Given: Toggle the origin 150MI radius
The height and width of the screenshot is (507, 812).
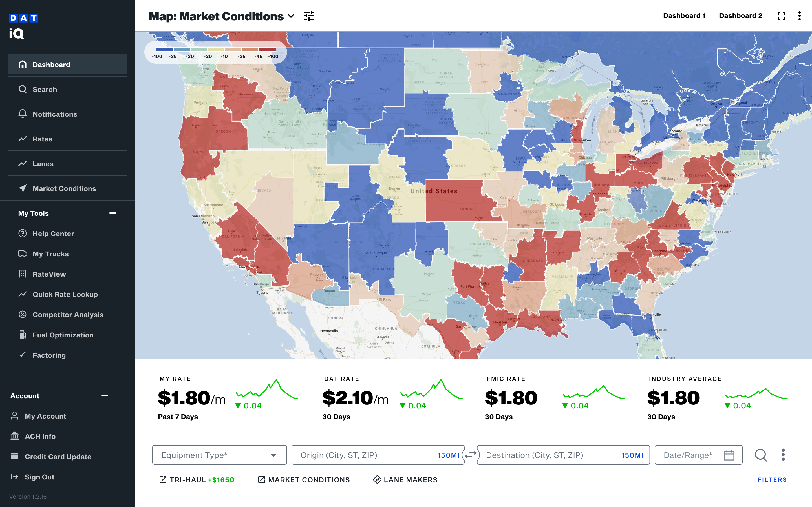Looking at the screenshot, I should click(448, 455).
